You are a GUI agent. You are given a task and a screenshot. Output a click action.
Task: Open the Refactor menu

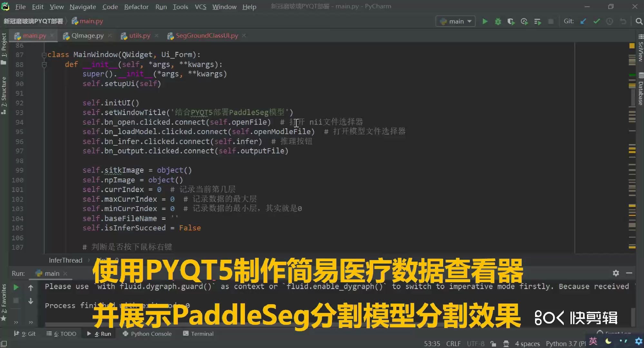pos(136,7)
